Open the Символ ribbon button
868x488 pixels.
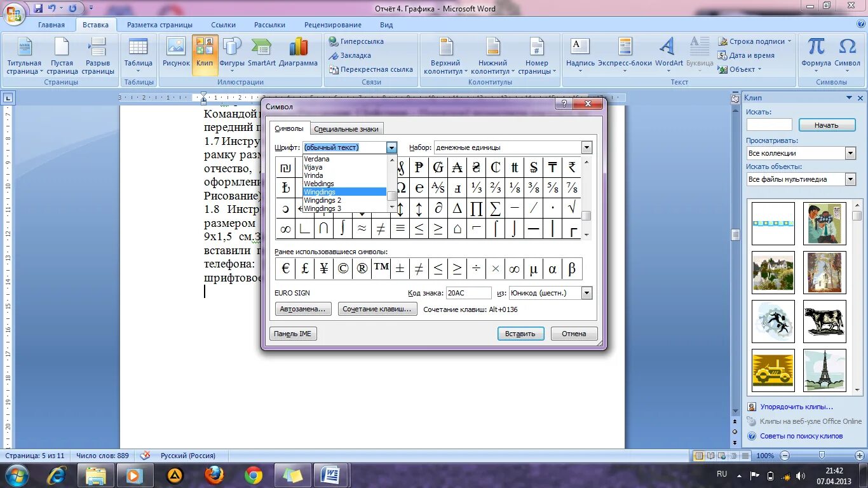click(x=847, y=56)
